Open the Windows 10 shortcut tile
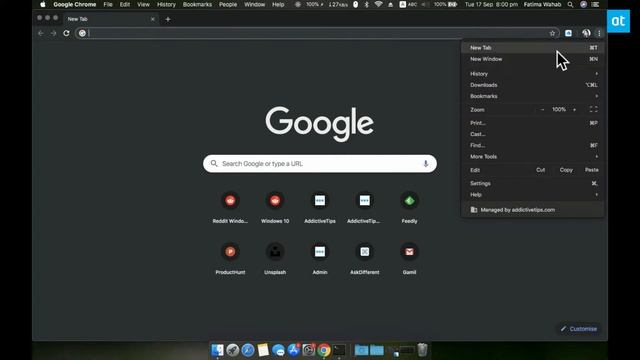The width and height of the screenshot is (640, 360). click(275, 208)
